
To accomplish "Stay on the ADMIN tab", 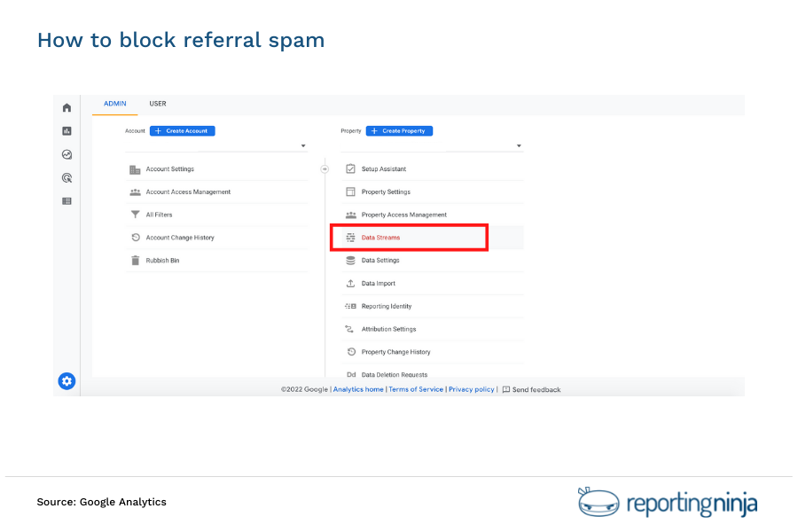I will click(114, 104).
